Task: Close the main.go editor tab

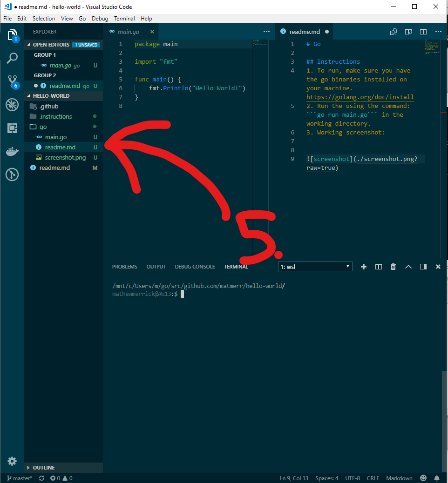Action: pyautogui.click(x=152, y=32)
